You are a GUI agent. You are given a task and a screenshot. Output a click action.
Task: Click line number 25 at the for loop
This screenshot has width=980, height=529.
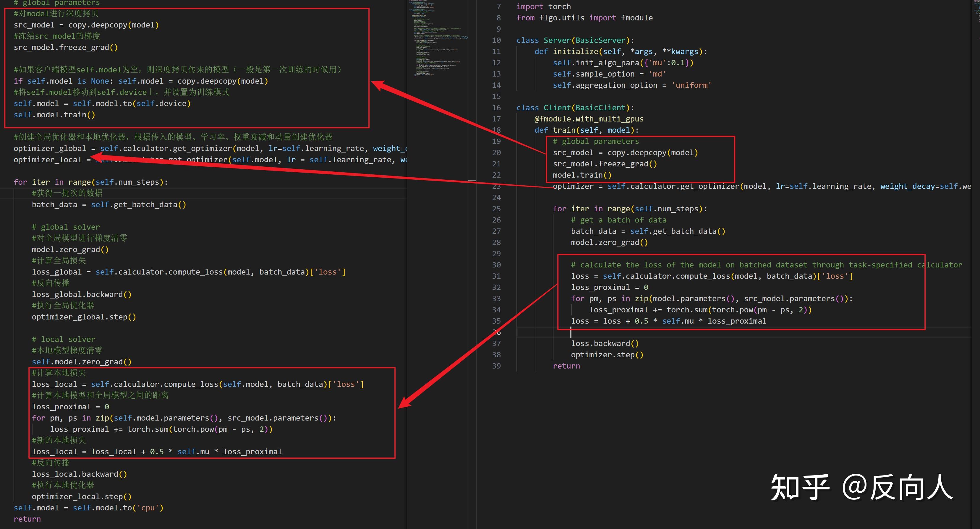click(496, 209)
